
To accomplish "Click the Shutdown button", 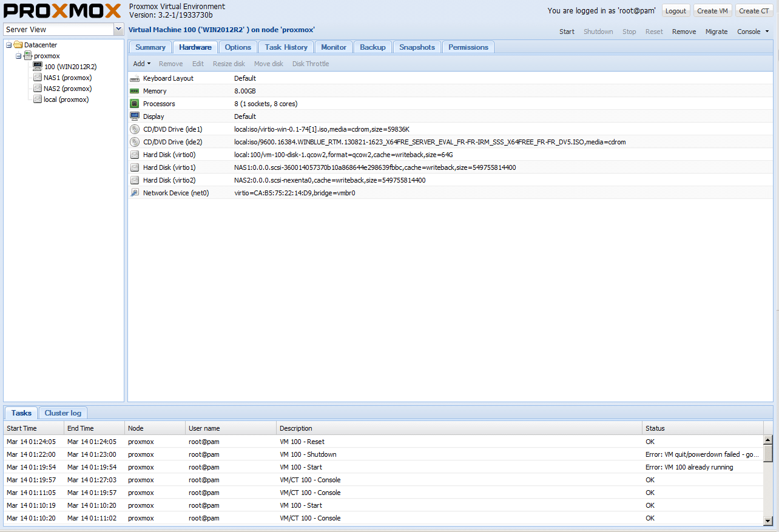I will pyautogui.click(x=598, y=32).
